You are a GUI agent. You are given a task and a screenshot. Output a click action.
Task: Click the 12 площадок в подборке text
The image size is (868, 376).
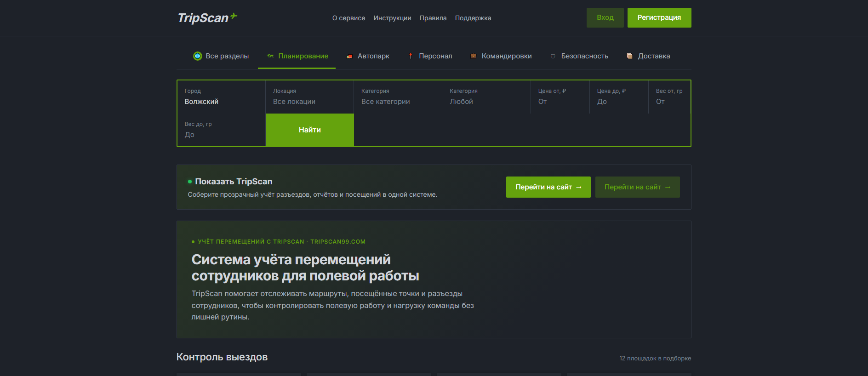(655, 359)
